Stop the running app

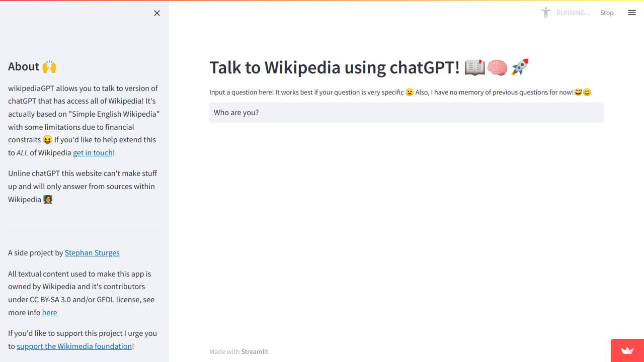(x=607, y=13)
